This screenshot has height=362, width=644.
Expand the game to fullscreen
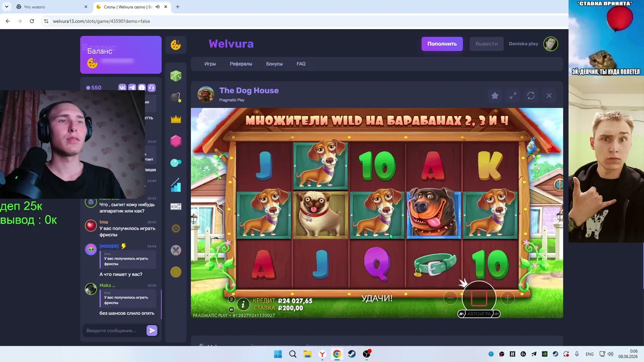[513, 96]
